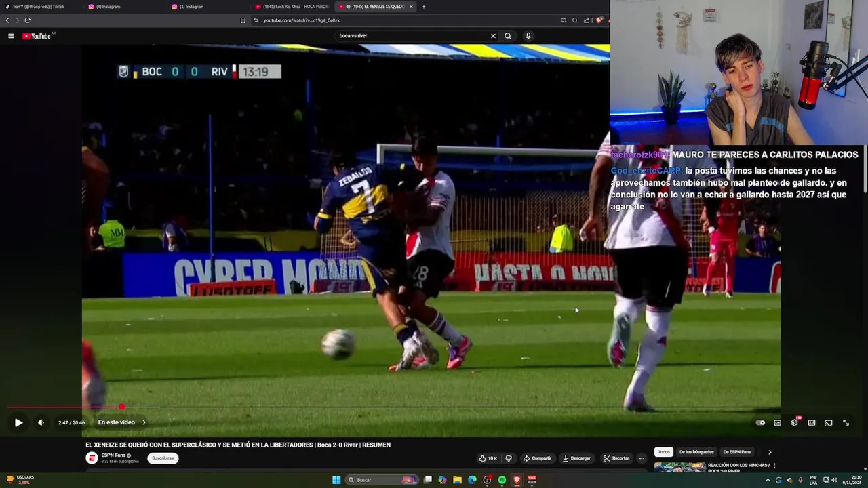Viewport: 868px width, 488px height.
Task: Show hidden system tray icons
Action: [768, 480]
